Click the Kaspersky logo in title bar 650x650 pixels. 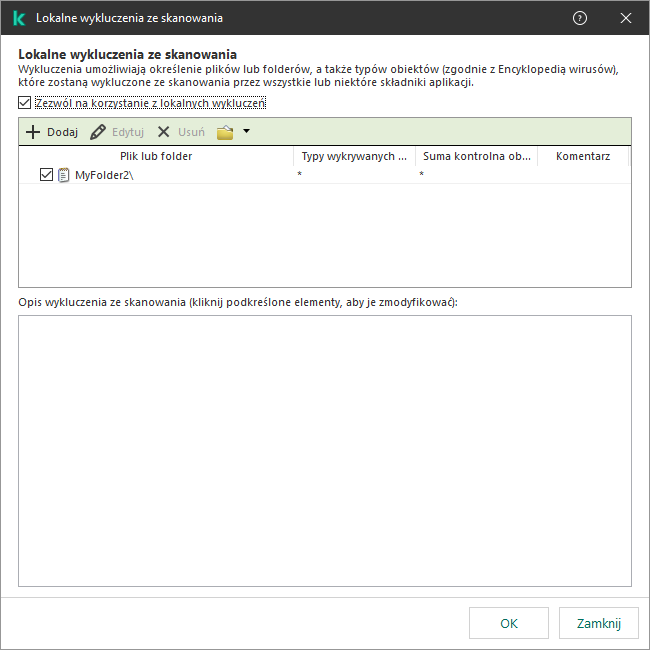(x=19, y=18)
